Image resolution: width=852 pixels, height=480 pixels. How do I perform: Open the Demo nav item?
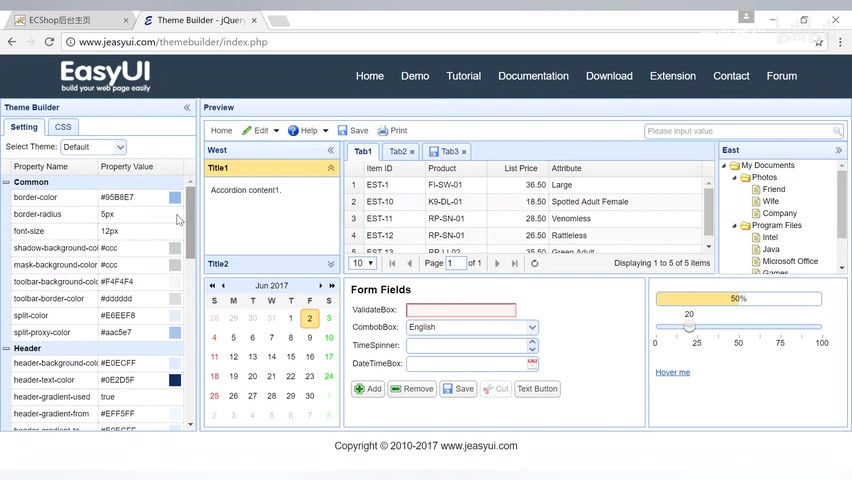pos(415,76)
